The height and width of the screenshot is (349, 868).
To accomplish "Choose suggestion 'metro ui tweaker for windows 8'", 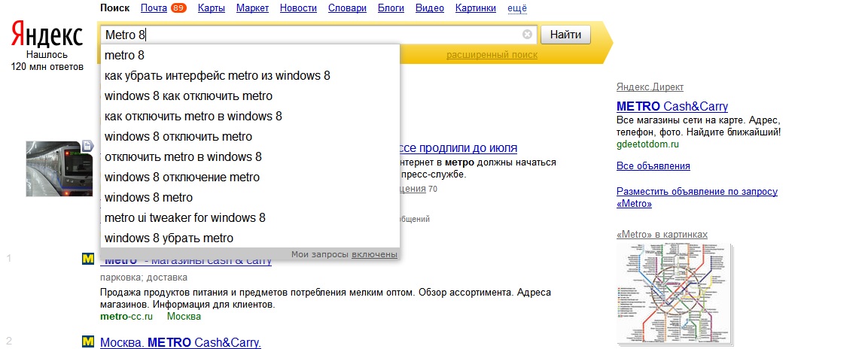I will [x=185, y=217].
